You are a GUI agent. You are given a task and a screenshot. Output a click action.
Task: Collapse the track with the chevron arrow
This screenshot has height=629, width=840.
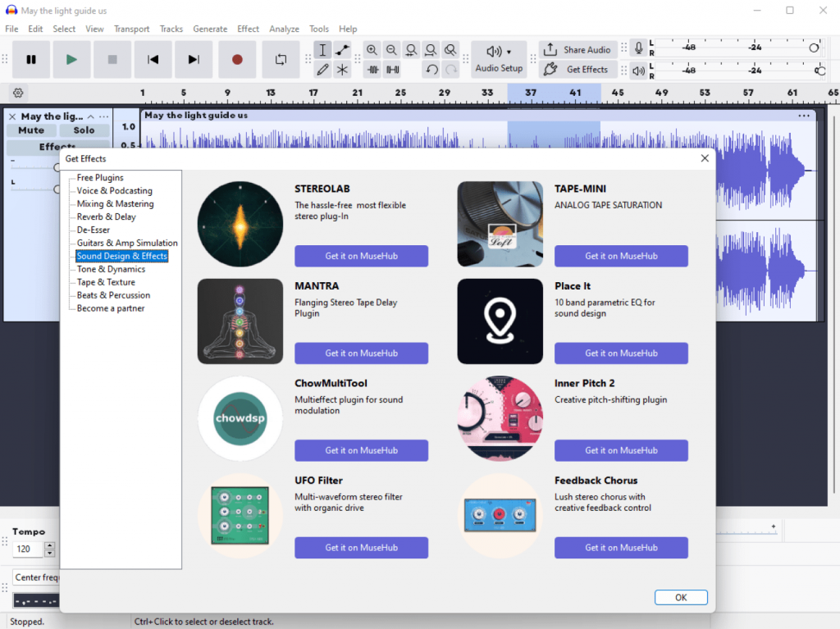pos(91,116)
